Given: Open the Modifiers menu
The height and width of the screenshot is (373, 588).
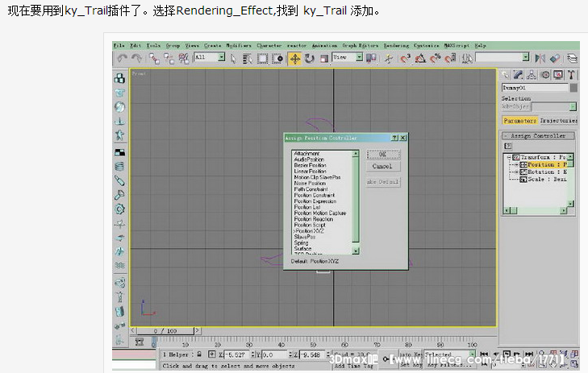Looking at the screenshot, I should click(x=239, y=45).
